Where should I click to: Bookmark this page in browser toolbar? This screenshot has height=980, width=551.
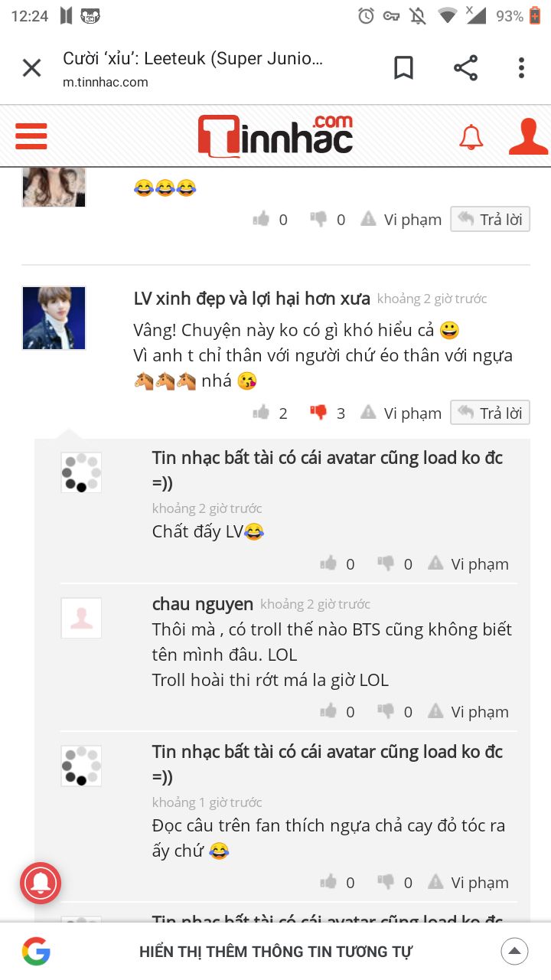tap(403, 68)
